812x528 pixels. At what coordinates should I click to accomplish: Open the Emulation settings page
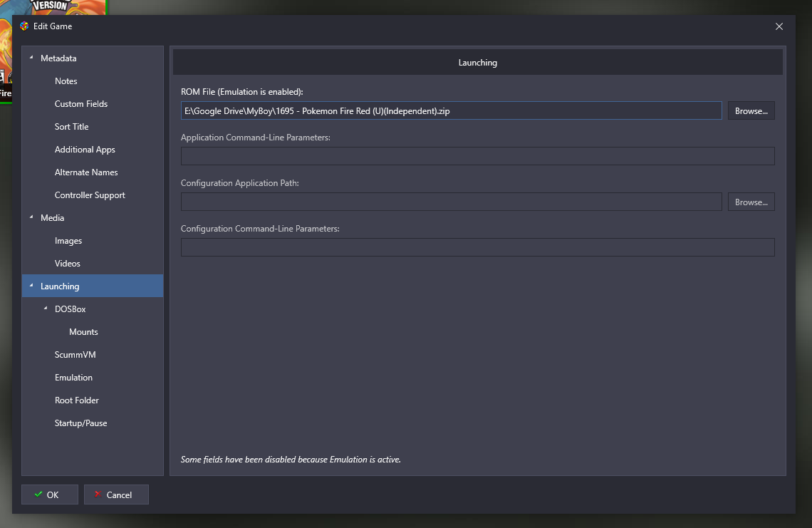(73, 378)
